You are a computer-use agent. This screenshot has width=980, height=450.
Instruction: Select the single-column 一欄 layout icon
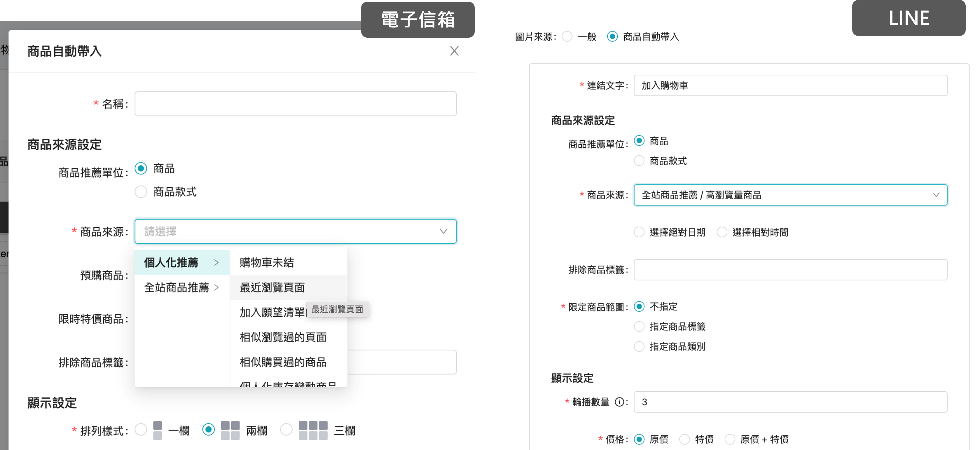click(x=158, y=430)
